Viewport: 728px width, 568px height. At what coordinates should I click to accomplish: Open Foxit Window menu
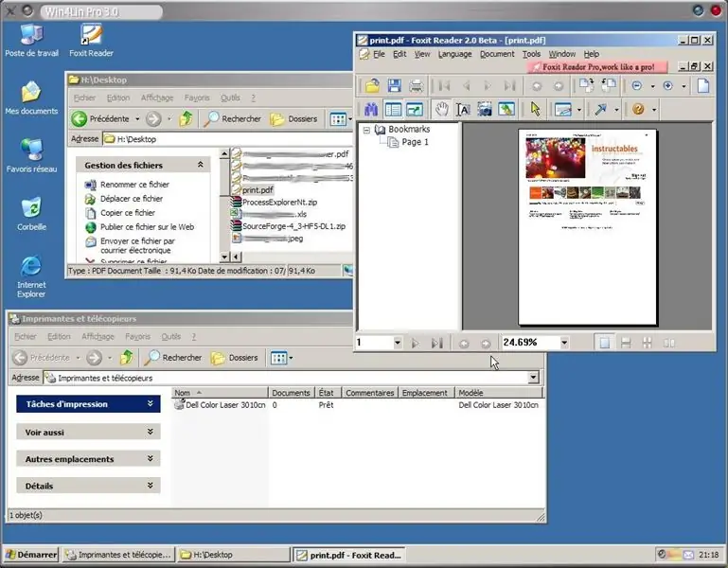point(561,54)
